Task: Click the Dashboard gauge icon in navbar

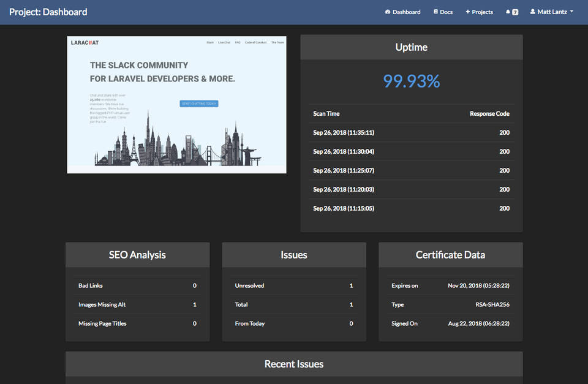Action: (388, 12)
